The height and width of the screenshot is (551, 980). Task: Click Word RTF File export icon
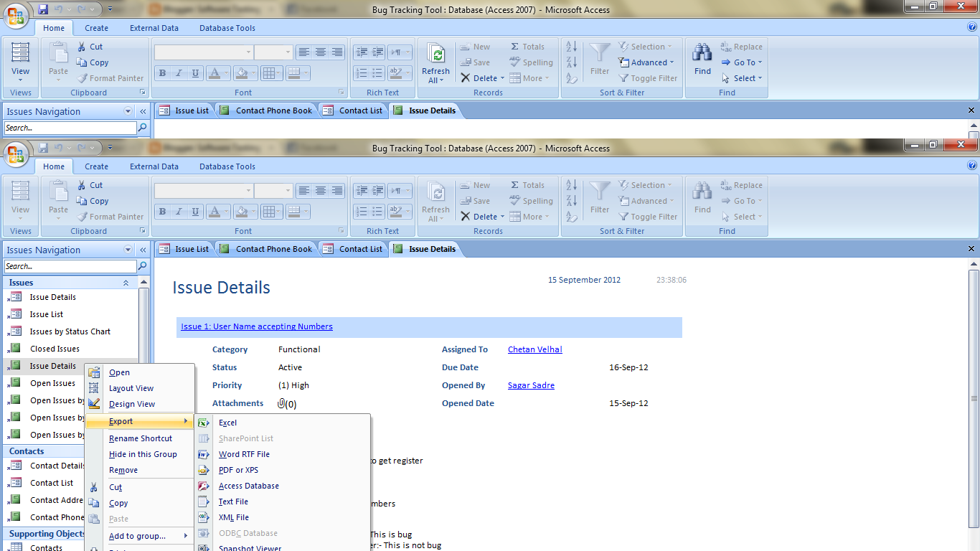204,454
